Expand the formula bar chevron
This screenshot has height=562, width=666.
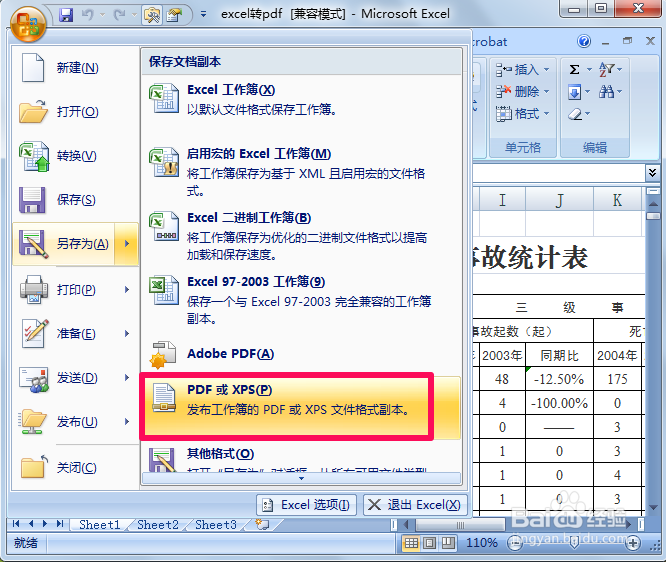pos(652,173)
